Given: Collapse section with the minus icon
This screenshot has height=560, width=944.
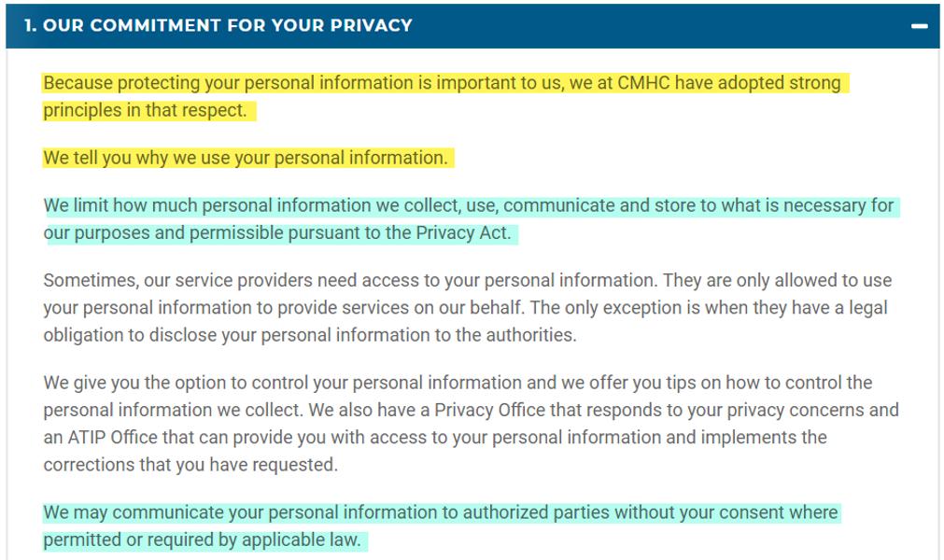Looking at the screenshot, I should tap(920, 26).
